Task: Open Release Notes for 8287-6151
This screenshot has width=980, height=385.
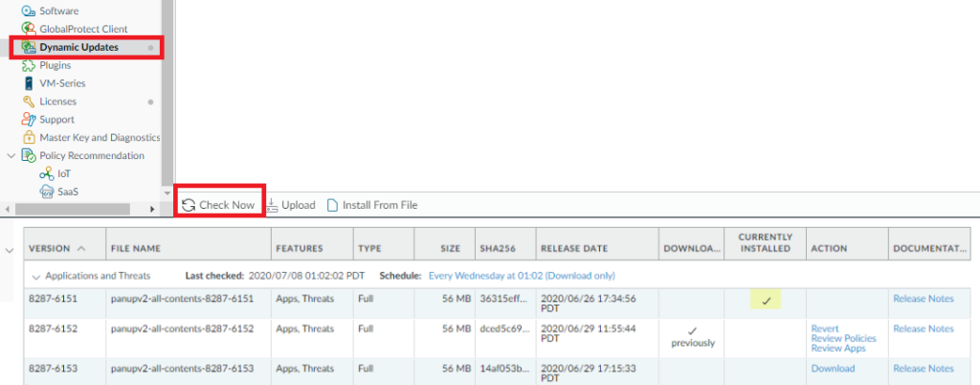Action: [x=924, y=299]
